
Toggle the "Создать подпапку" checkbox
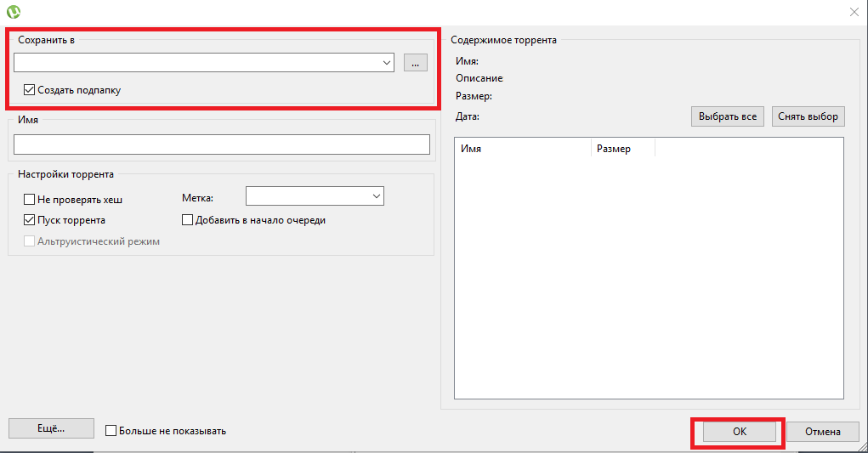(30, 89)
